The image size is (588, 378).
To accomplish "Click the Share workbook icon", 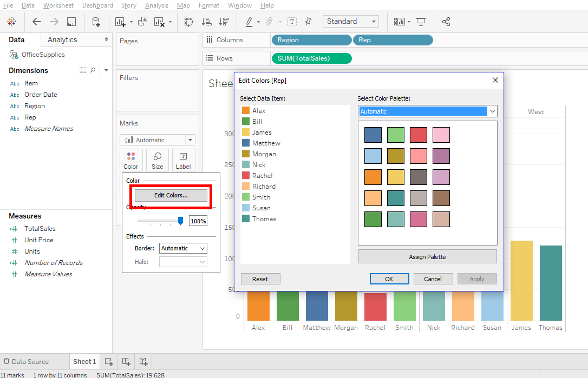I will coord(446,22).
